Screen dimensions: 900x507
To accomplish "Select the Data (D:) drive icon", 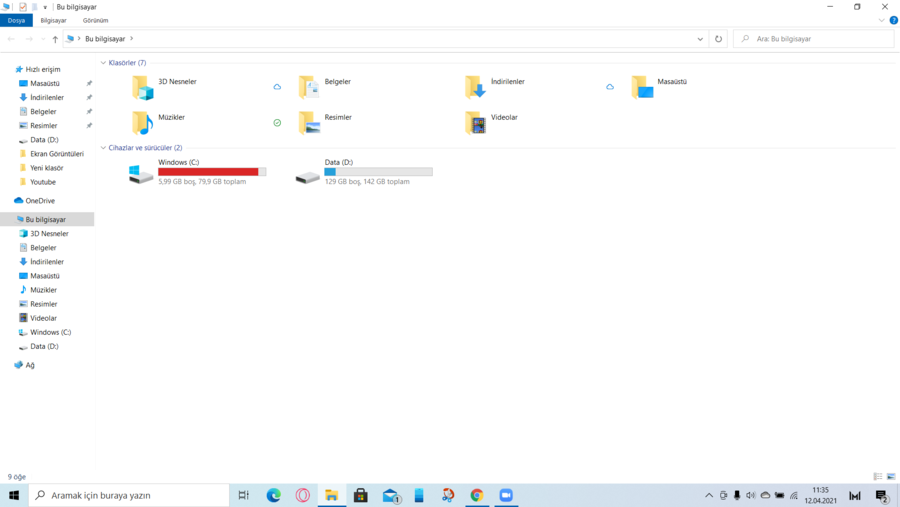I will [308, 177].
